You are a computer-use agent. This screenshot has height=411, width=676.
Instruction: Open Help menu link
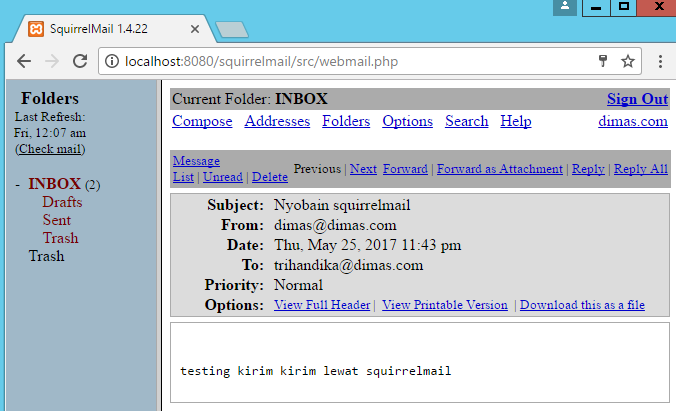pyautogui.click(x=516, y=121)
